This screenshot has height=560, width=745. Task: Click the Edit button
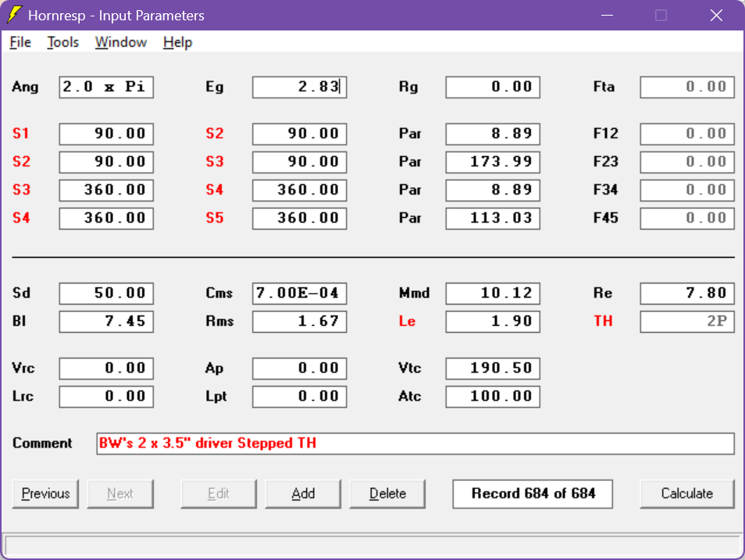coord(219,494)
